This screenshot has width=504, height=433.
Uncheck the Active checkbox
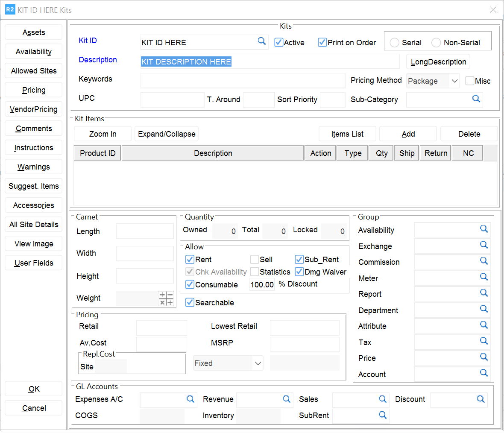pos(279,42)
